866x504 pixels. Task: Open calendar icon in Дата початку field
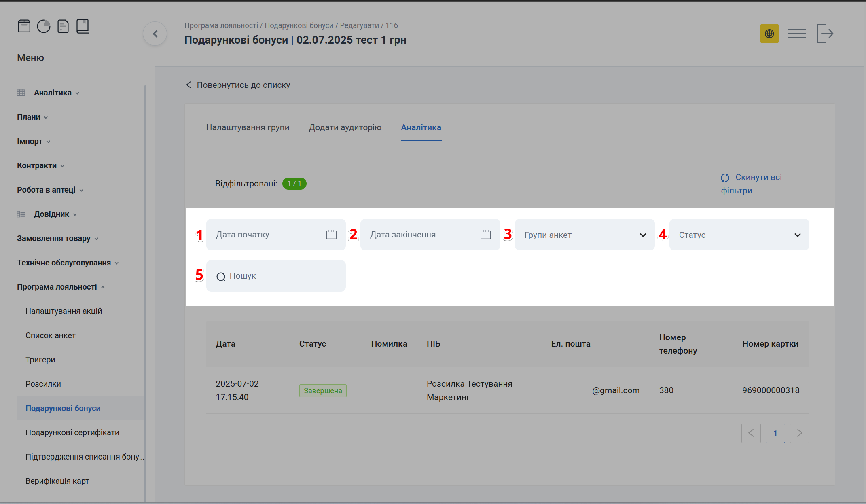tap(331, 235)
